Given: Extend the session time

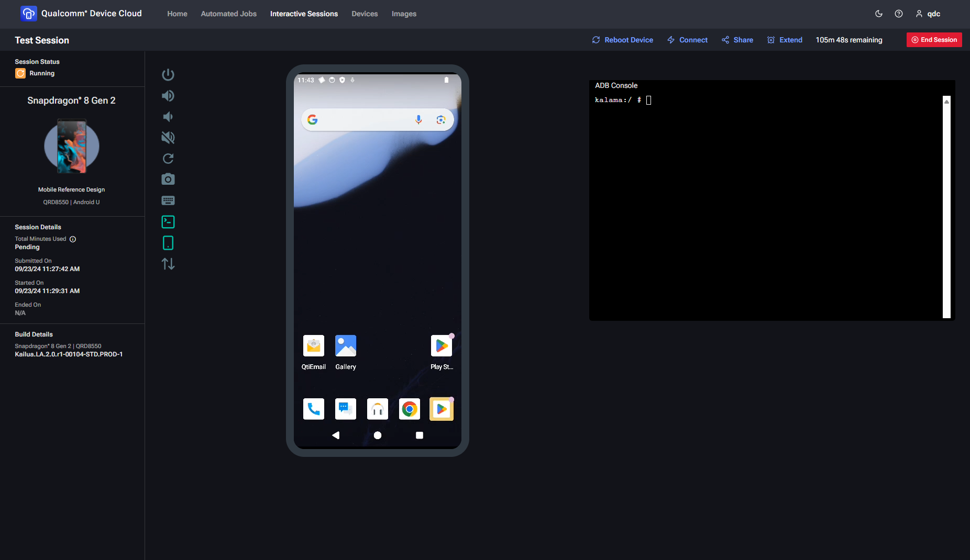Looking at the screenshot, I should pos(785,40).
